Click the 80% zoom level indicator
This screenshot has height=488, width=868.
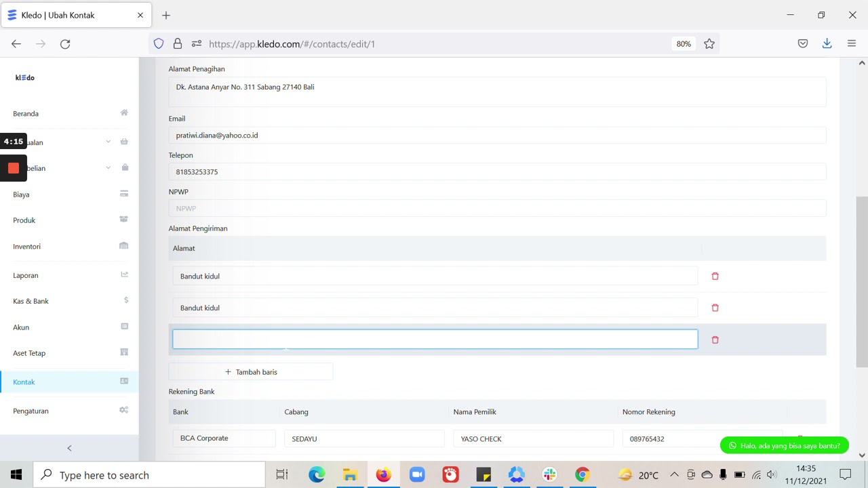click(684, 44)
